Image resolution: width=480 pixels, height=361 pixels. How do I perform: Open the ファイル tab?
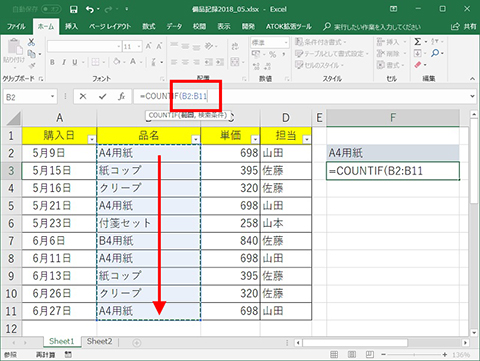[x=16, y=26]
